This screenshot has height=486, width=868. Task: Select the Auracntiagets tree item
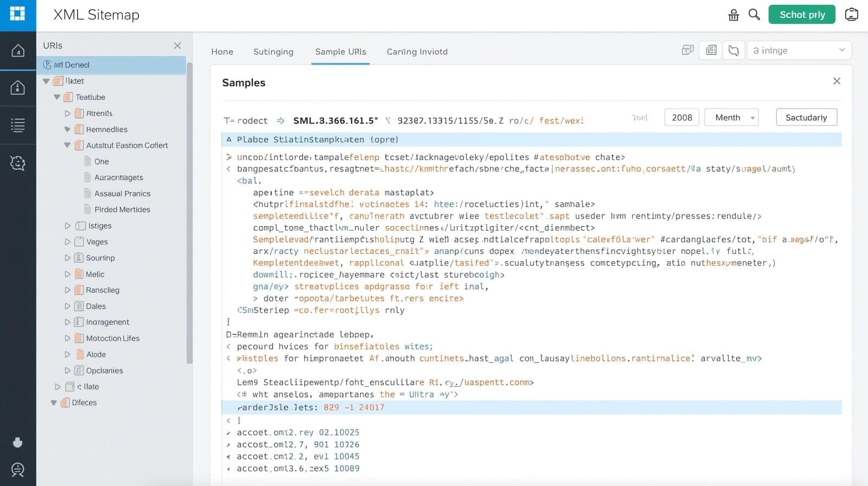point(119,177)
